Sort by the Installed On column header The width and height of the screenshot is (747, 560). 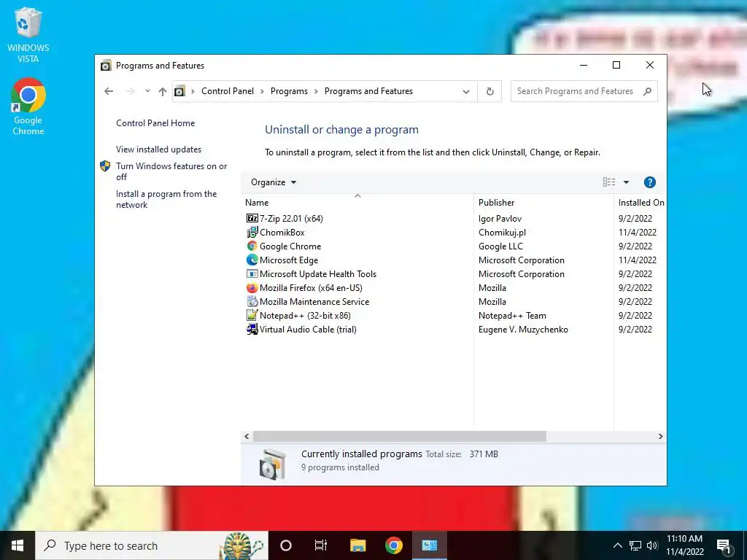point(640,203)
